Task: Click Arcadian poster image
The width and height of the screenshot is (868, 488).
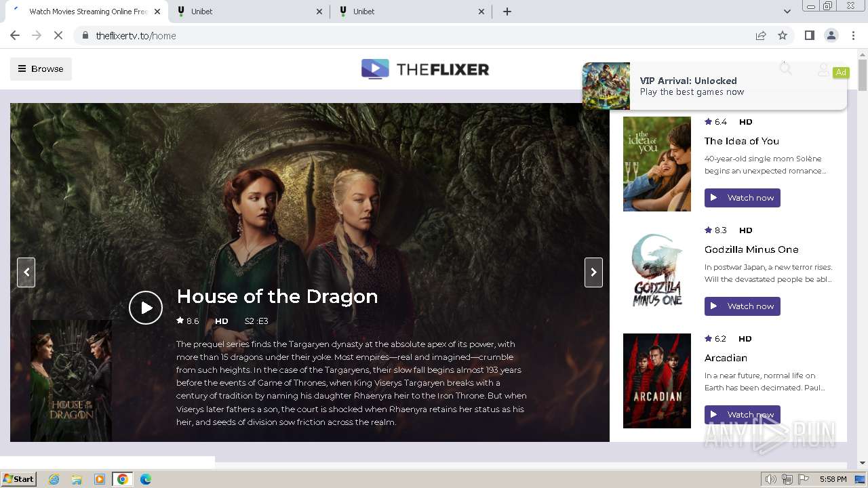Action: (657, 381)
